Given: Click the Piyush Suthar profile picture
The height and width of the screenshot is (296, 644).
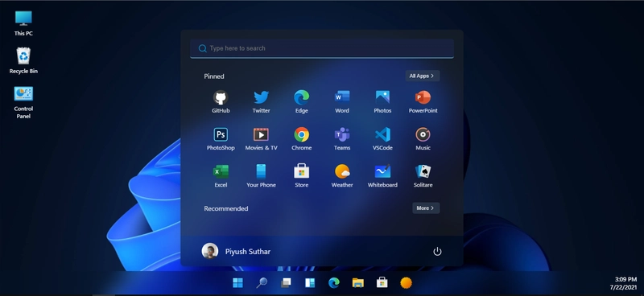Looking at the screenshot, I should coord(210,251).
